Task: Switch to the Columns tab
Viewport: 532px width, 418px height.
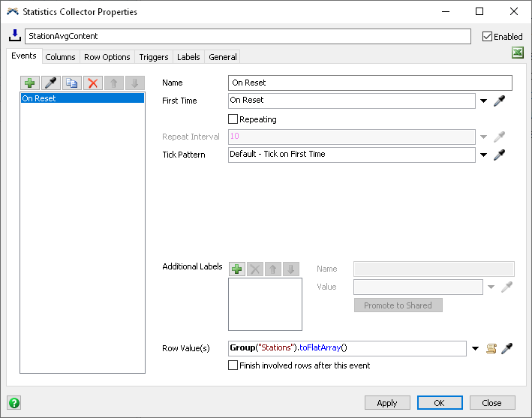Action: point(60,57)
